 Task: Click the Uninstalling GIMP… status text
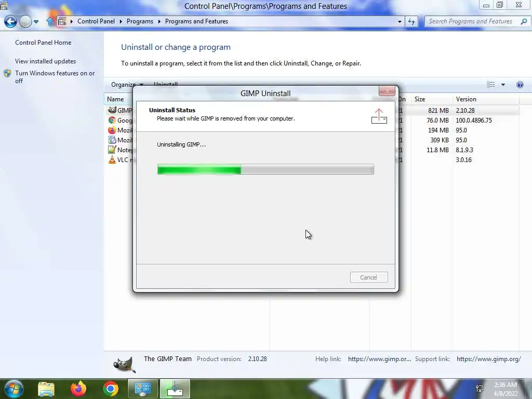tap(181, 144)
